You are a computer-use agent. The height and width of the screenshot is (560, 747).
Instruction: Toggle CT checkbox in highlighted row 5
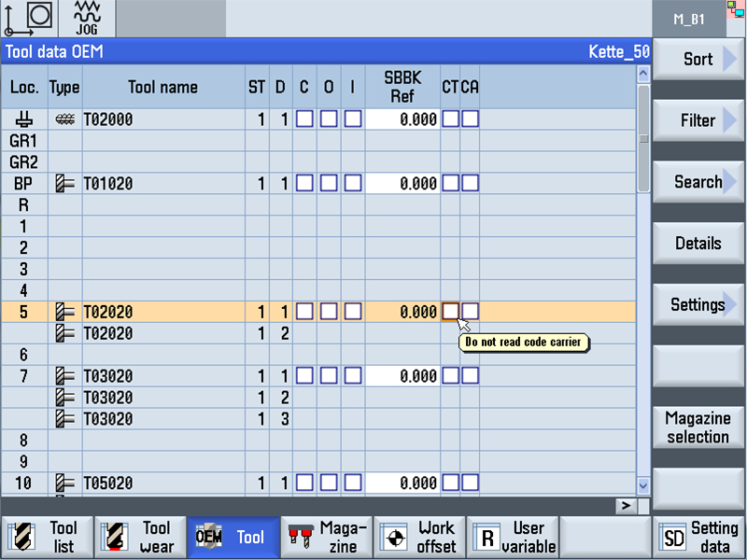point(450,312)
